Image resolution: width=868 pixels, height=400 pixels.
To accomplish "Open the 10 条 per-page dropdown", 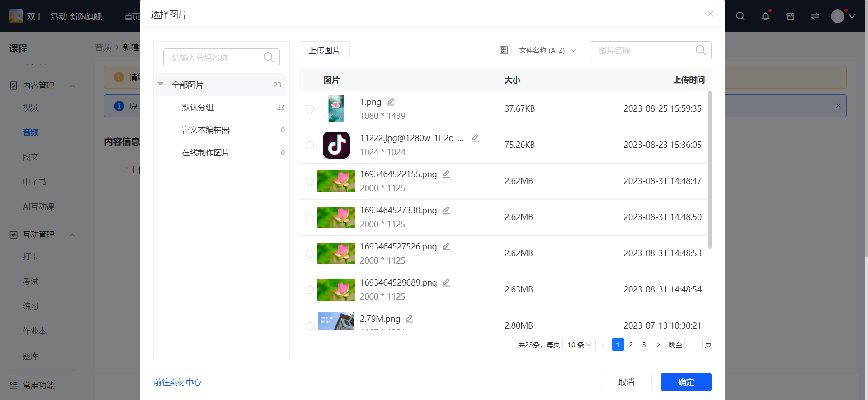I will coord(579,344).
